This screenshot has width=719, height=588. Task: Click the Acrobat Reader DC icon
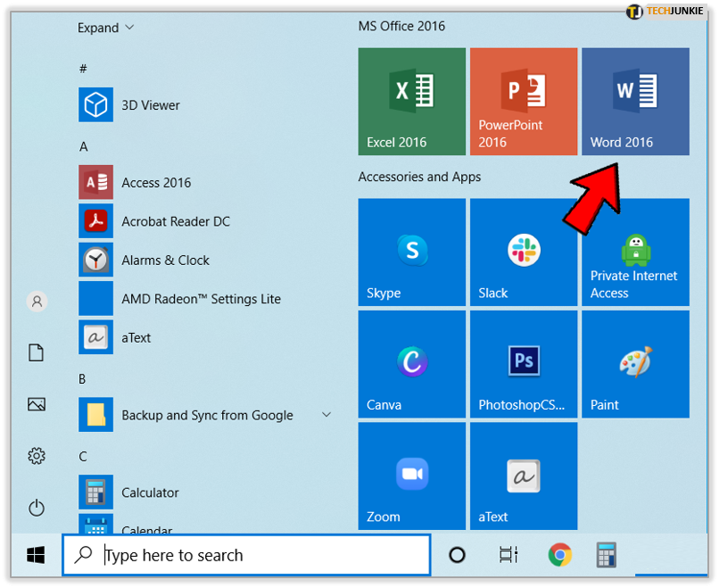coord(95,221)
